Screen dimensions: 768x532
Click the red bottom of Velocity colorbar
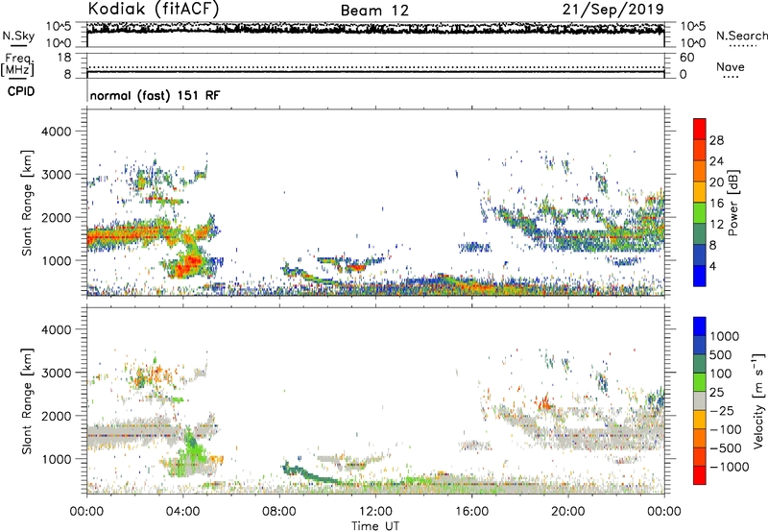(700, 475)
